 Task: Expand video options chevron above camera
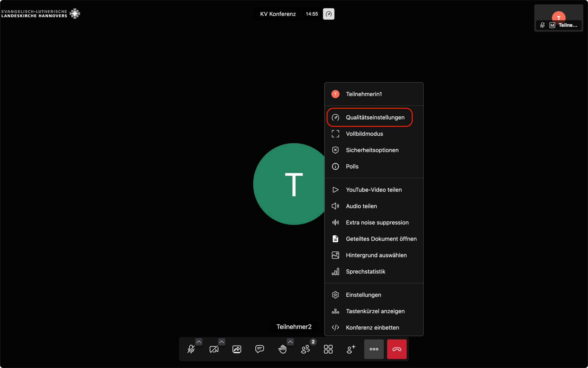click(x=222, y=342)
